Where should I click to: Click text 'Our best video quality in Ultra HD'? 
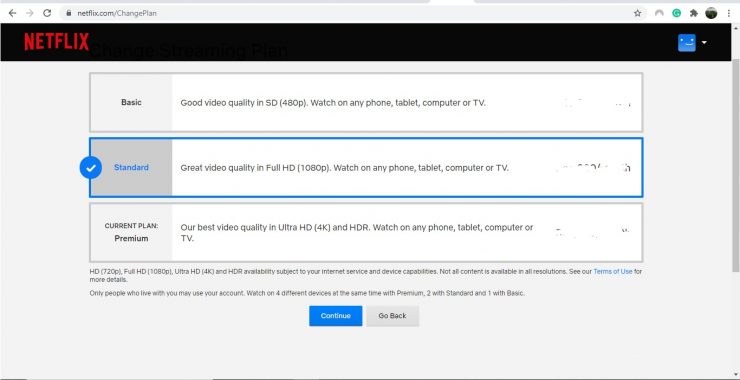pos(245,227)
